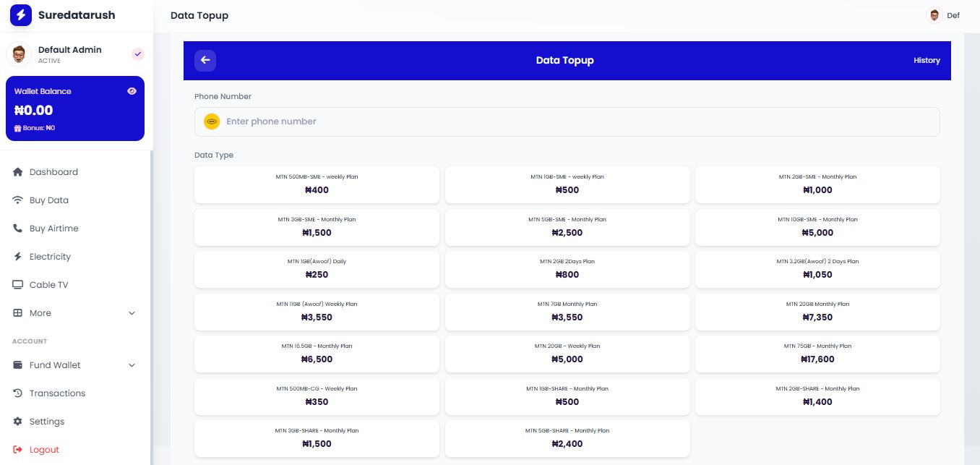Click the Suredatarush lightning logo icon
Viewport: 980px width, 465px height.
coord(21,14)
